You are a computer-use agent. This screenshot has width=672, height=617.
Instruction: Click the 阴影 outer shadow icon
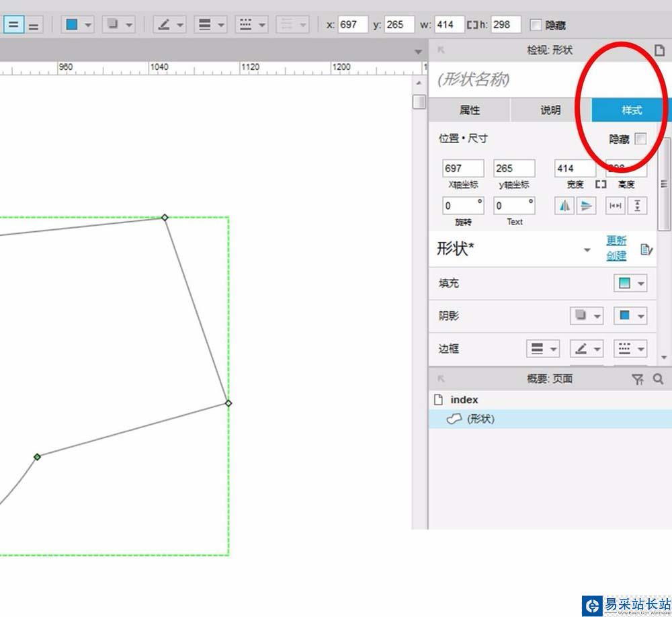(581, 315)
